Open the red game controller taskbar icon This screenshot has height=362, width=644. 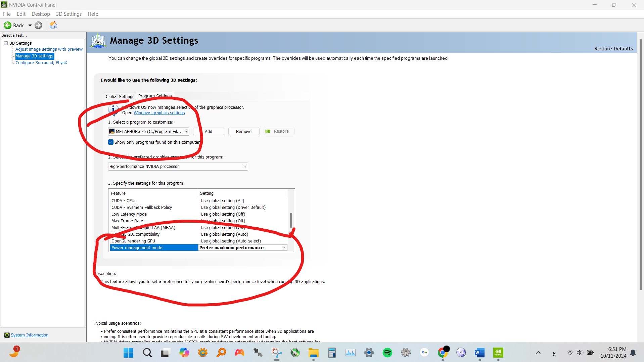(x=239, y=353)
